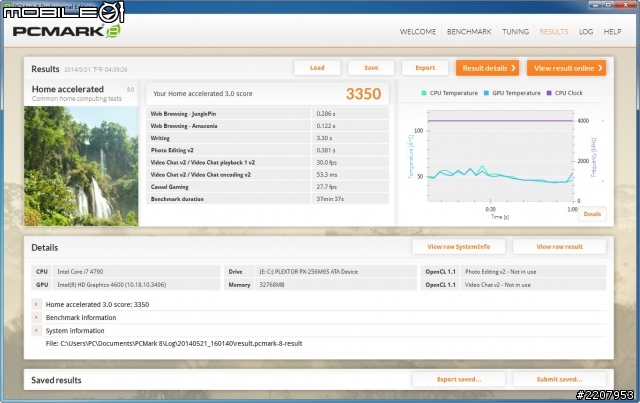
Task: Select Photo Editing v2 row
Action: click(x=267, y=150)
